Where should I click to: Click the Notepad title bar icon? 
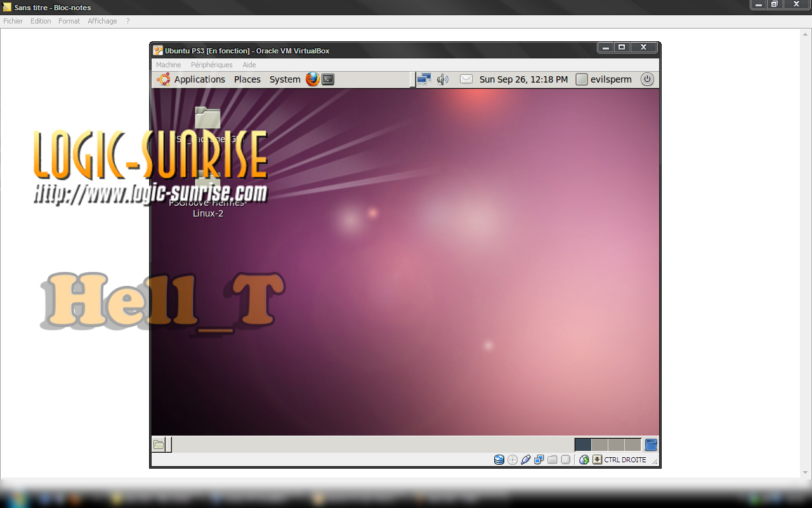coord(7,8)
